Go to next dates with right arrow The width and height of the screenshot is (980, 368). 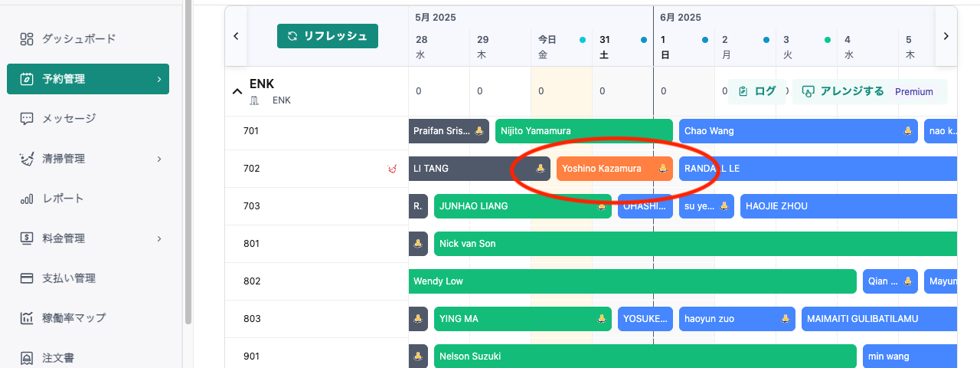pos(946,36)
